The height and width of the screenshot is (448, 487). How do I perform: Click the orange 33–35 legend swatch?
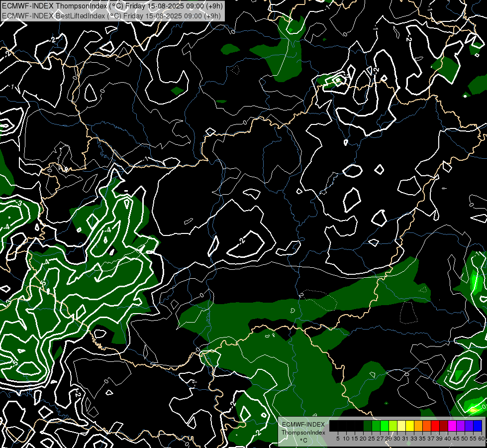418,426
